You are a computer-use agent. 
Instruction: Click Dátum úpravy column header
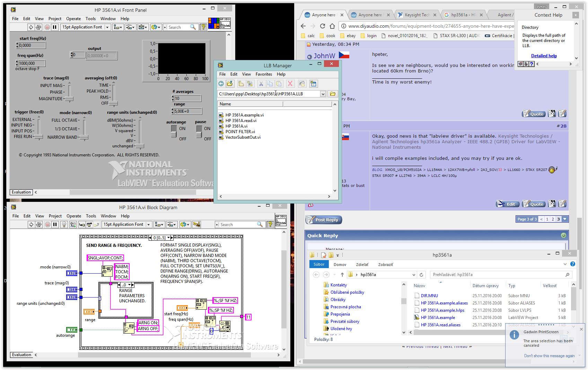pyautogui.click(x=485, y=286)
